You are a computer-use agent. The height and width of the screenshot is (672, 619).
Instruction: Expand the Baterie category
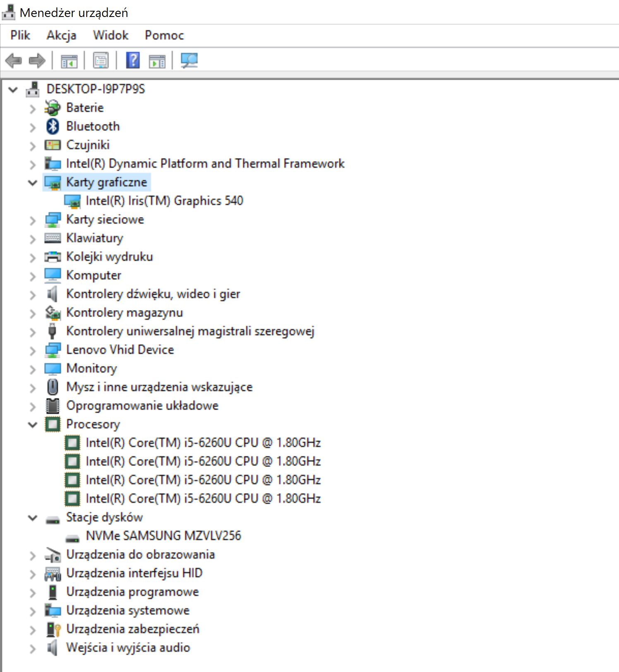pos(33,109)
